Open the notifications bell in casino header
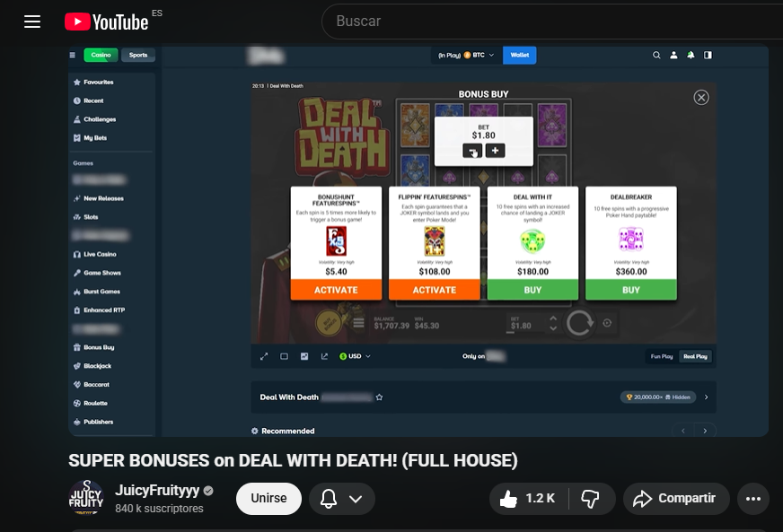This screenshot has width=783, height=532. pyautogui.click(x=691, y=55)
